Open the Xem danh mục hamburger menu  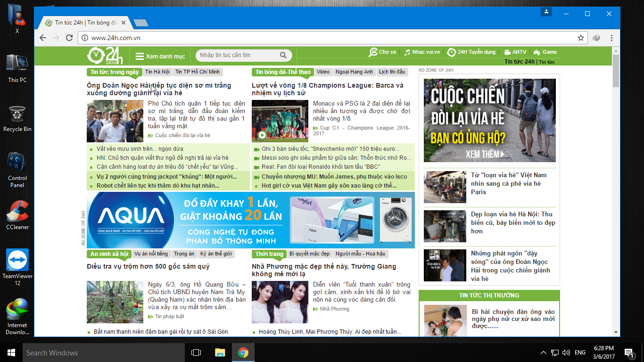click(160, 57)
